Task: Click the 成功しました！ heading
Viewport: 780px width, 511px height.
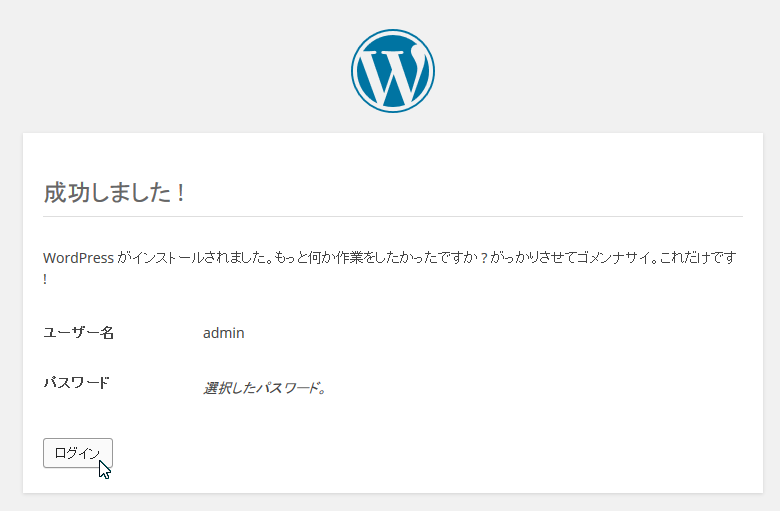Action: (114, 193)
